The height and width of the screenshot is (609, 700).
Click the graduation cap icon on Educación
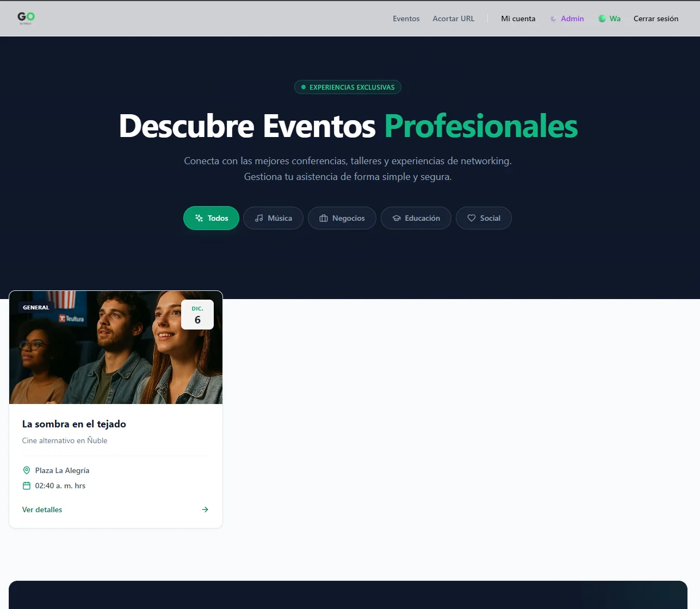pos(397,218)
